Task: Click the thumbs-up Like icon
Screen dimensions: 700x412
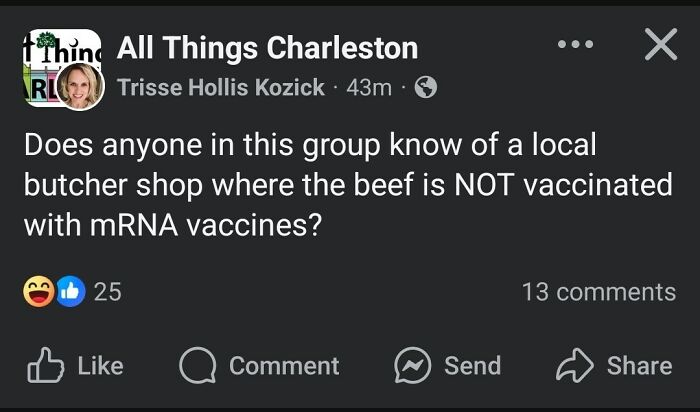Action: point(43,365)
